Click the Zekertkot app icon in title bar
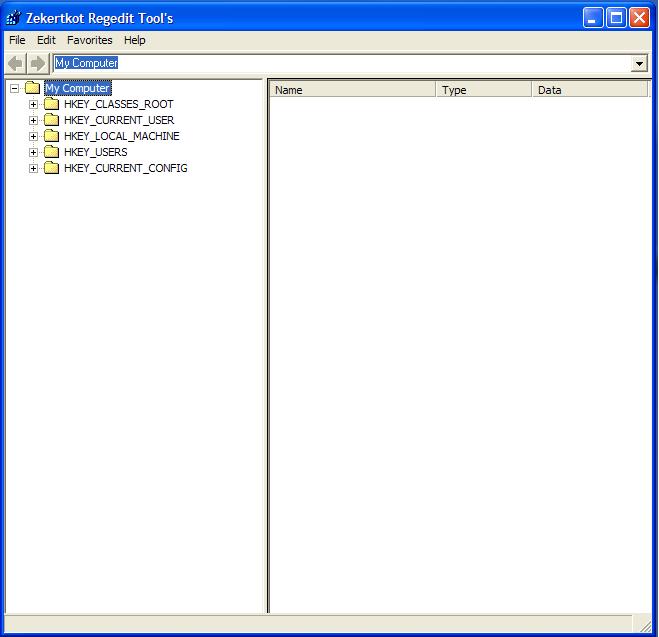This screenshot has width=659, height=637. pos(13,18)
